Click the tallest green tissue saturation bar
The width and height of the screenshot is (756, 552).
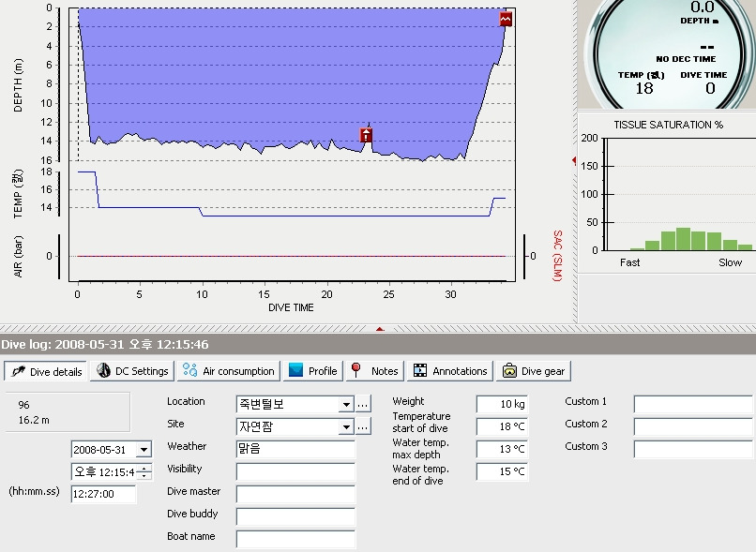[683, 239]
